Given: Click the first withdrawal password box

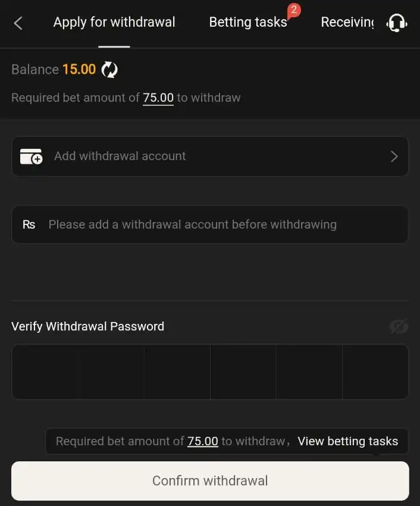Looking at the screenshot, I should 45,371.
